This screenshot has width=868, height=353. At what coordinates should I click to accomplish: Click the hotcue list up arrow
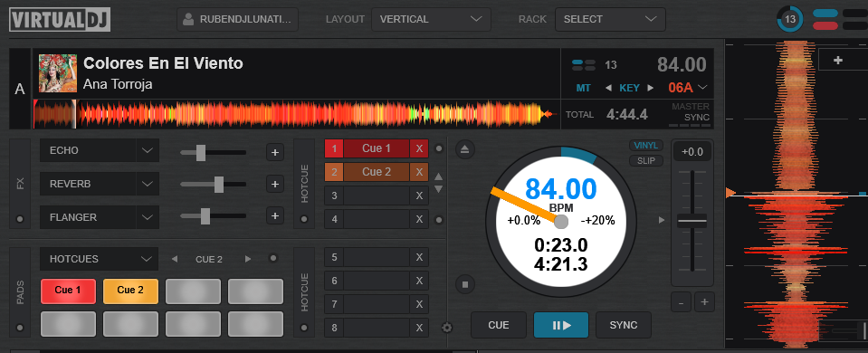pyautogui.click(x=438, y=177)
